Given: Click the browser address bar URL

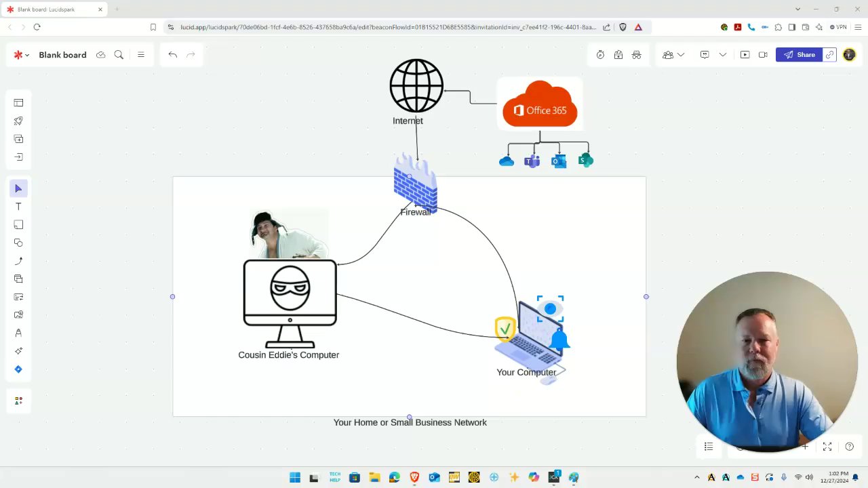Looking at the screenshot, I should [x=388, y=27].
